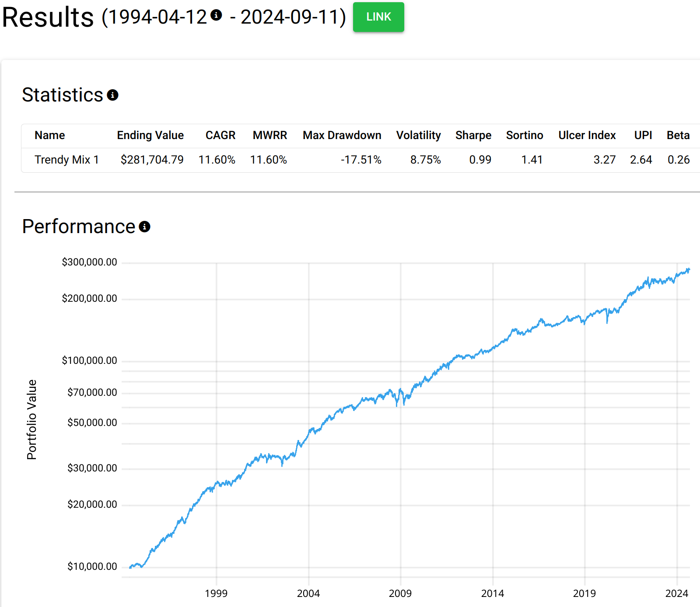Click the CAGR column header

(220, 136)
